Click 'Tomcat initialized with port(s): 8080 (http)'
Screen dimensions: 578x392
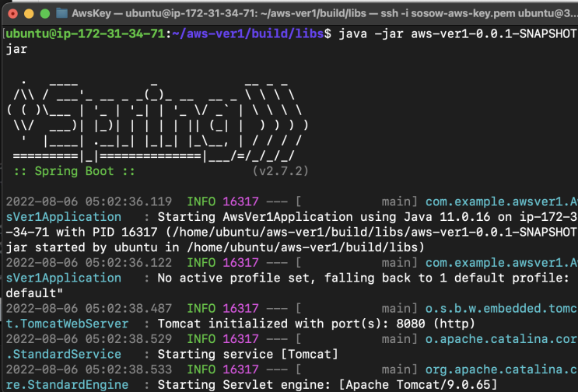click(317, 324)
